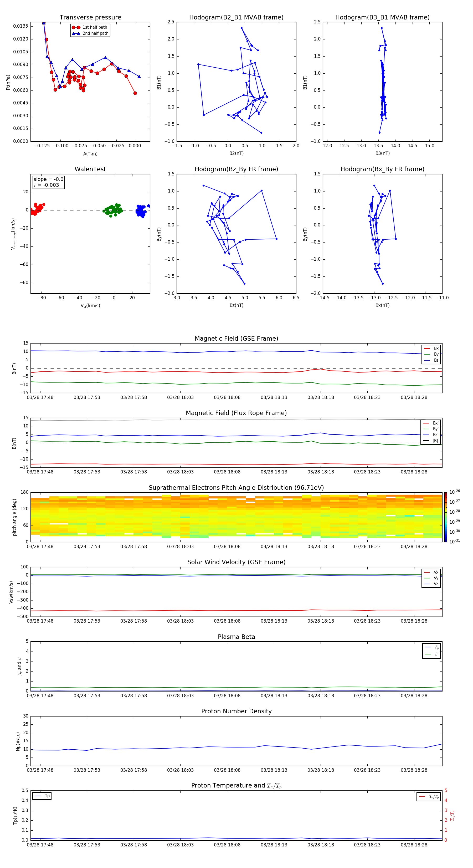The width and height of the screenshot is (473, 868).
Task: Click '03/28 17:48' tick under temperature plot
Action: [x=40, y=845]
